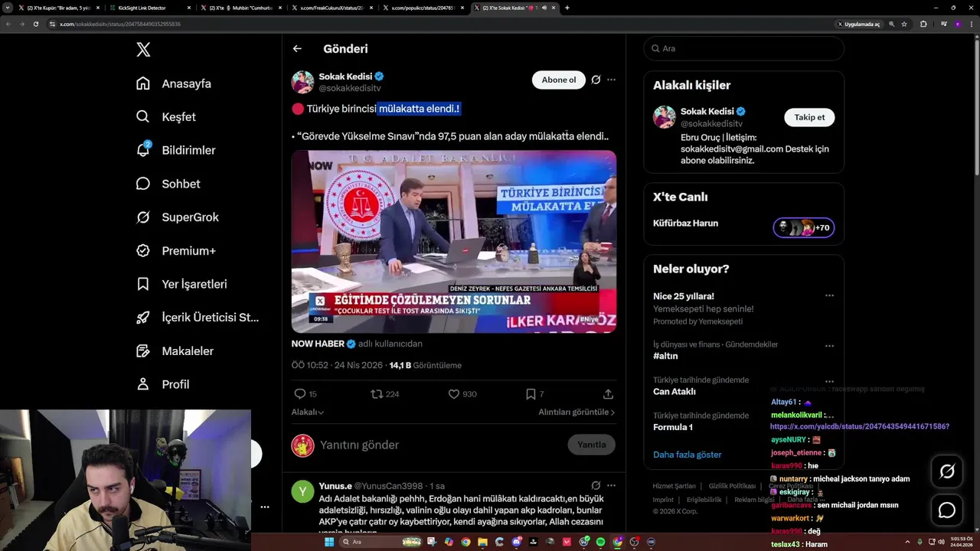980x551 pixels.
Task: Go back using the Gönderi arrow
Action: coord(297,49)
